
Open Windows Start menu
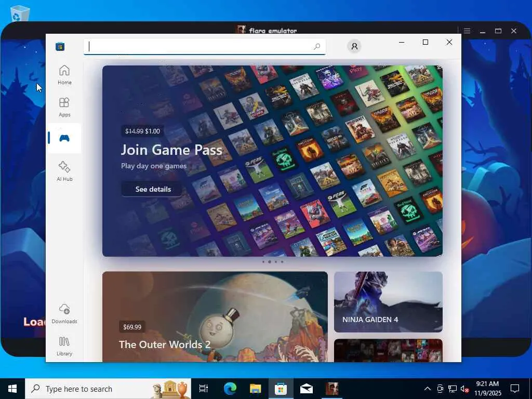tap(12, 389)
